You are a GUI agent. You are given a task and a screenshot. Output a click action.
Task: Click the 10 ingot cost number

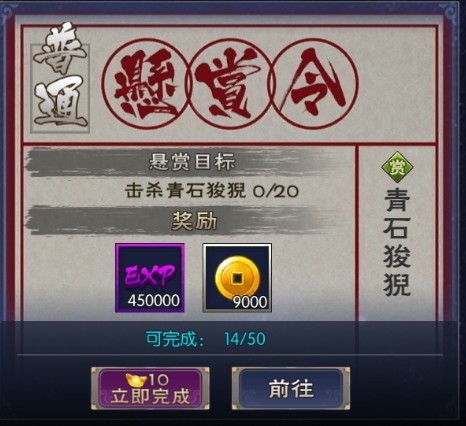click(x=159, y=379)
